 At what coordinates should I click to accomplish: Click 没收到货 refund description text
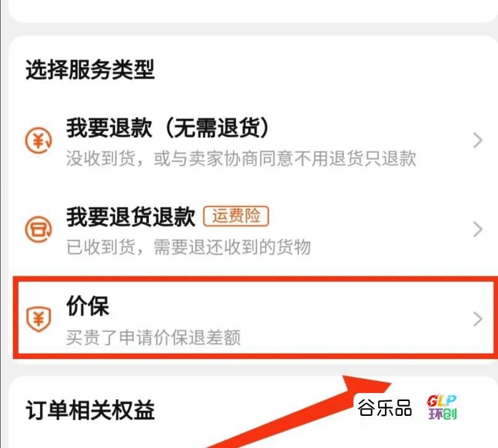coord(241,158)
